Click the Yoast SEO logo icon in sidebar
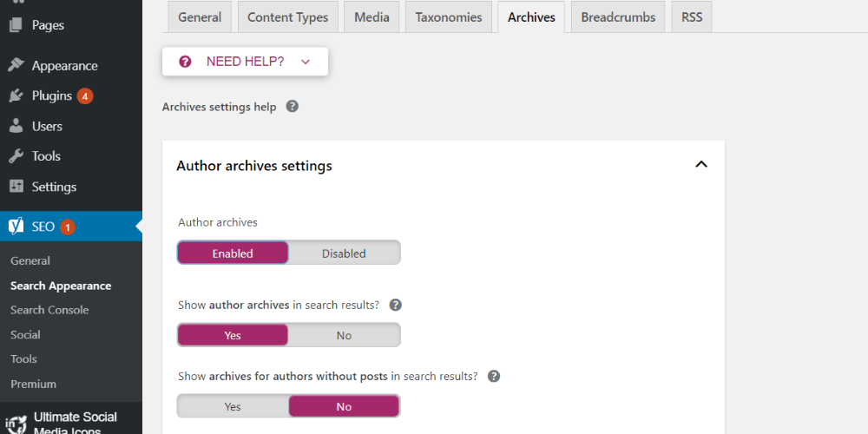Viewport: 868px width, 434px height. [x=16, y=227]
